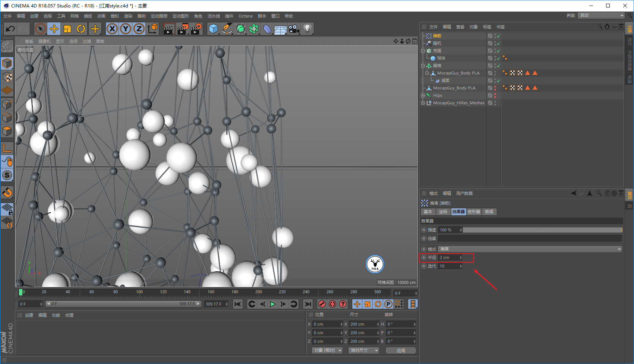The height and width of the screenshot is (364, 634).
Task: Toggle the 晶格 object enable checkmark
Action: click(x=498, y=66)
